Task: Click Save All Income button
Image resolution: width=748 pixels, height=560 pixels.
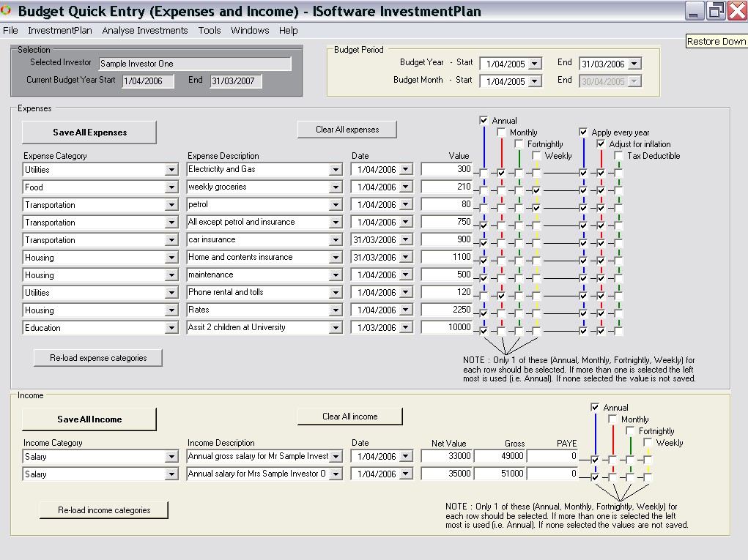Action: [89, 419]
